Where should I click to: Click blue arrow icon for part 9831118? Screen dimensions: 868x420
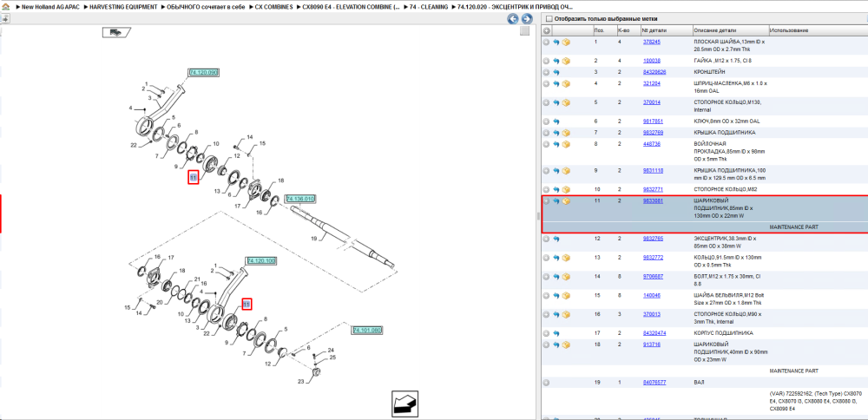coord(556,170)
